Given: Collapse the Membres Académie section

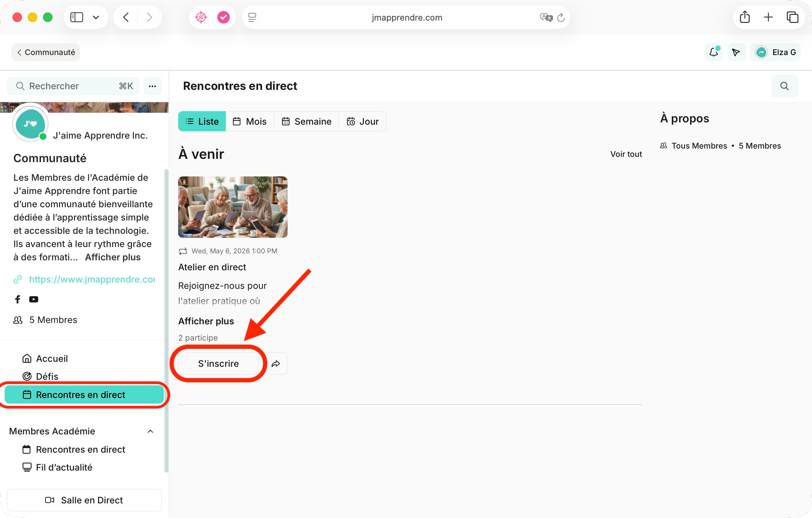Looking at the screenshot, I should click(x=150, y=431).
